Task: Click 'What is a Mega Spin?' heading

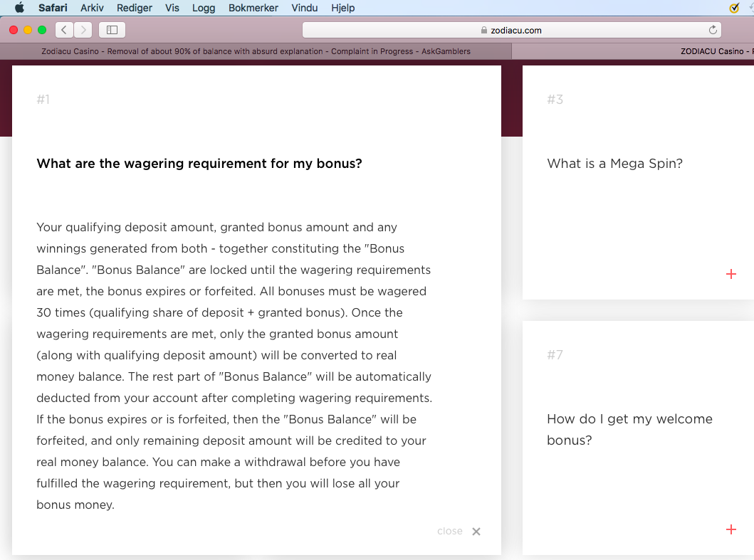Action: [x=614, y=164]
